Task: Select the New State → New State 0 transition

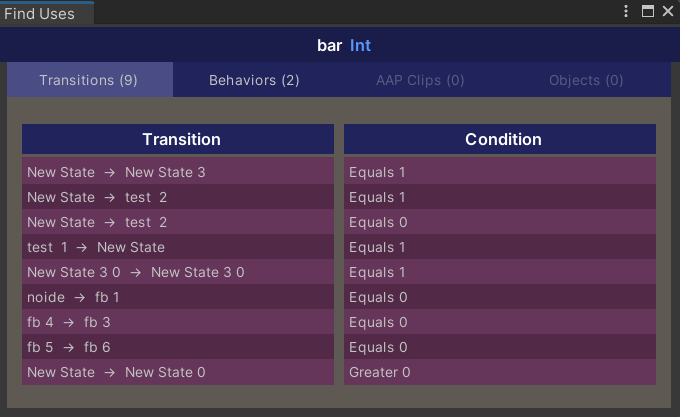Action: [x=178, y=372]
